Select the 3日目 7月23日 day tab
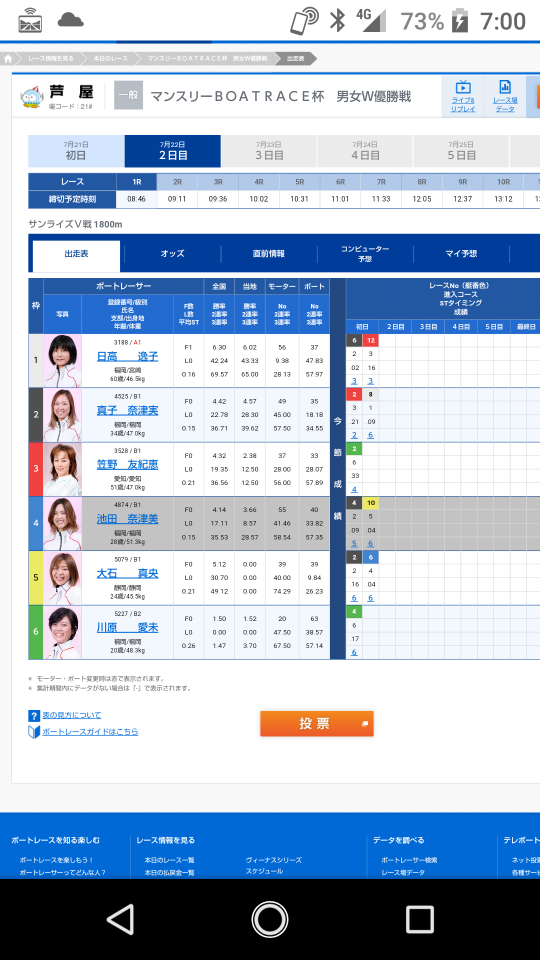Viewport: 540px width, 960px height. click(x=269, y=151)
